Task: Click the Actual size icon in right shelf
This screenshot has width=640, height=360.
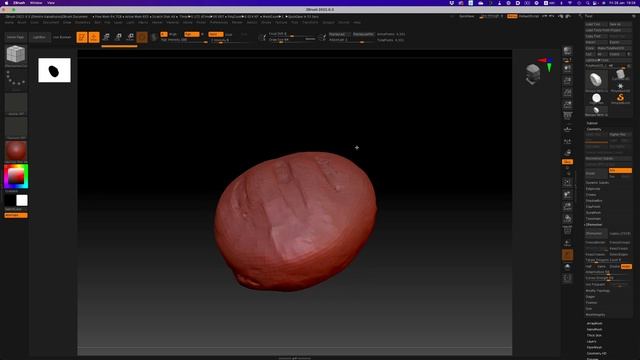Action: 567,93
